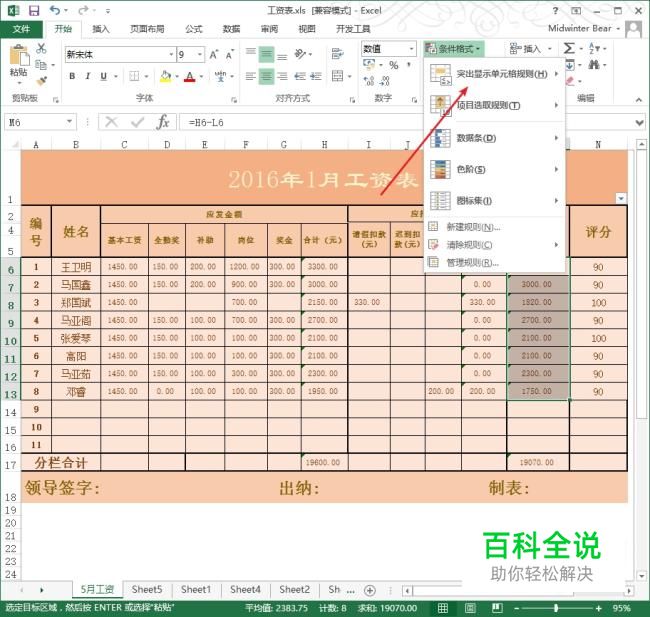Toggle Underline formatting
The height and width of the screenshot is (617, 650).
click(104, 76)
